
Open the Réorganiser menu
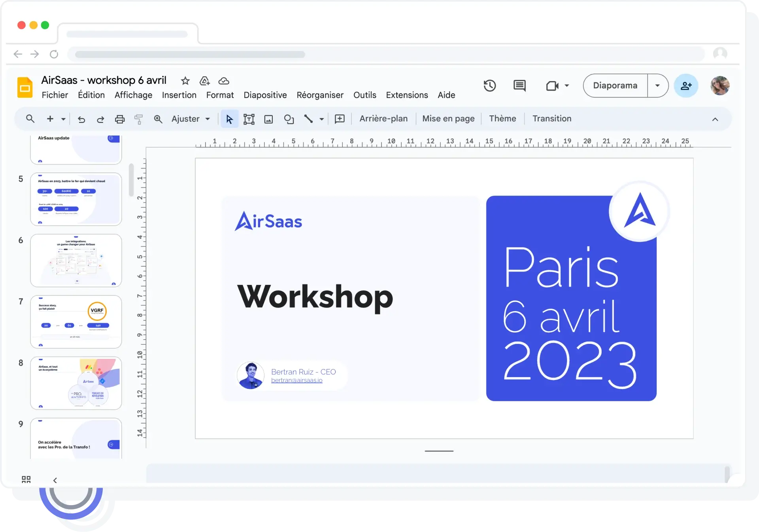tap(320, 95)
